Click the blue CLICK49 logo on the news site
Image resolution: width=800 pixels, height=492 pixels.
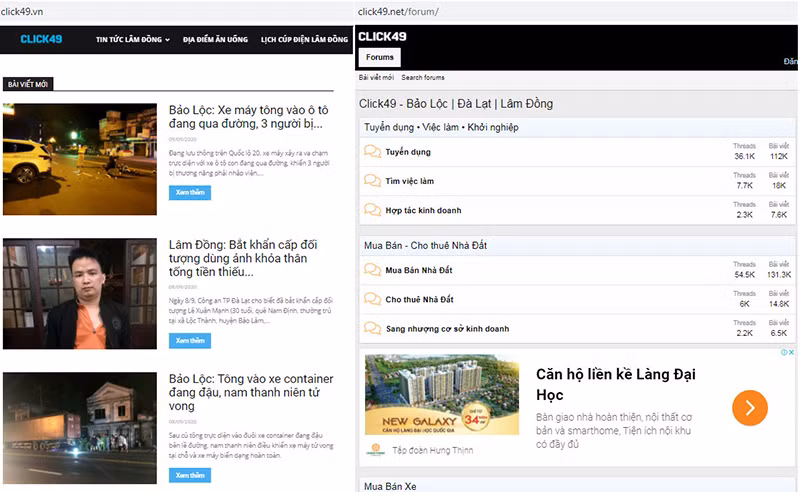41,39
